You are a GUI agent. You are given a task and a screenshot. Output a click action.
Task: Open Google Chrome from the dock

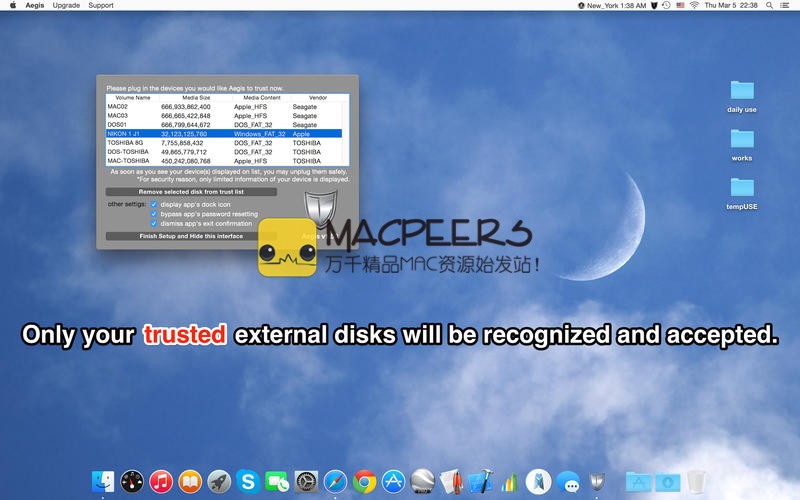click(x=364, y=482)
